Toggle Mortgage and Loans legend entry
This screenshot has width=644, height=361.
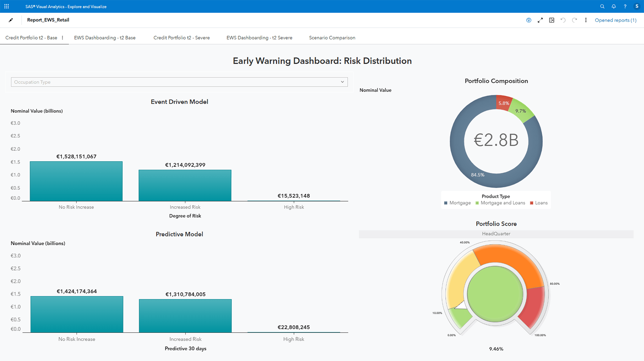coord(500,203)
